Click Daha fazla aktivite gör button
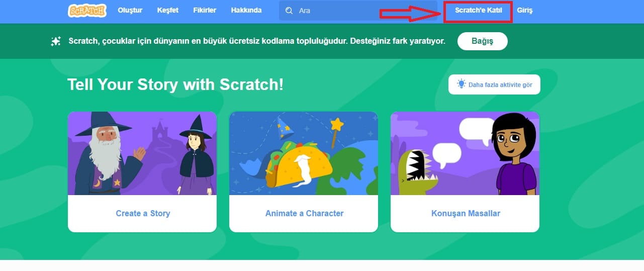Screen dimensions: 644x271 pos(494,84)
